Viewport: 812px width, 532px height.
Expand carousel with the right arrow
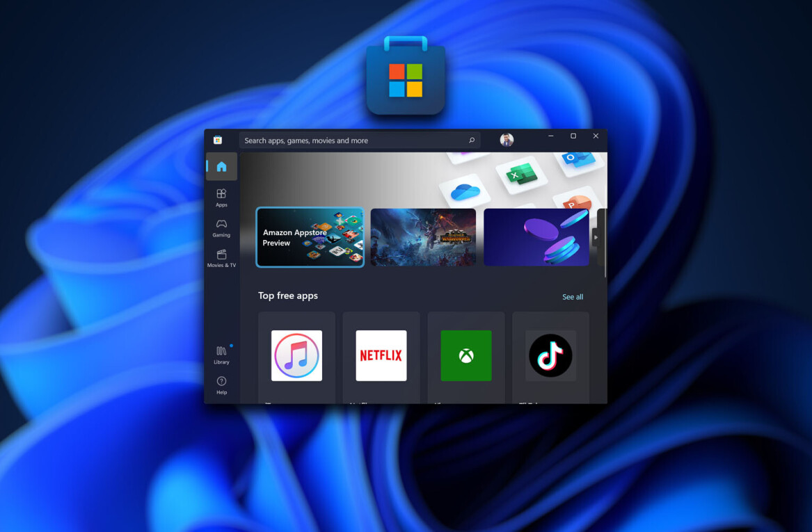click(596, 237)
